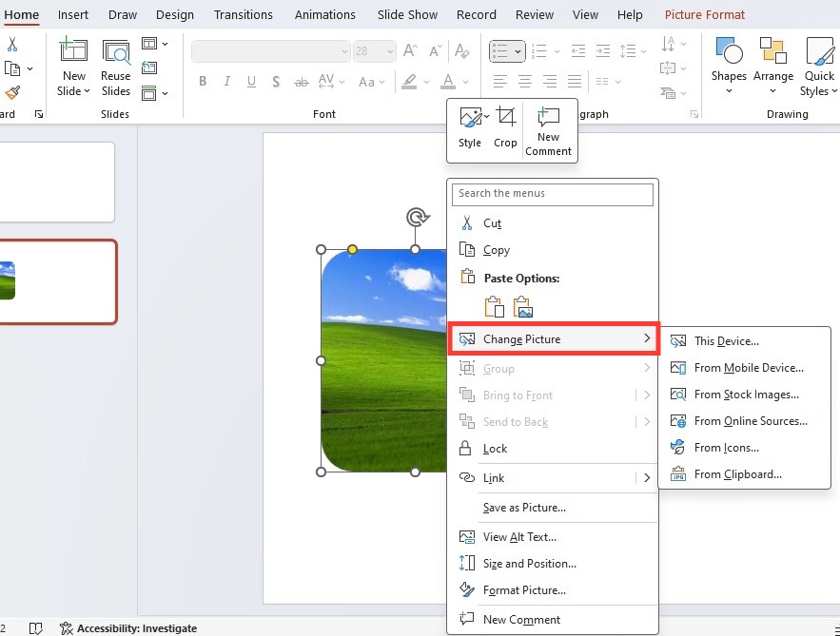Click the Reset slide icon
Viewport: 840px width, 636px height.
(x=149, y=67)
